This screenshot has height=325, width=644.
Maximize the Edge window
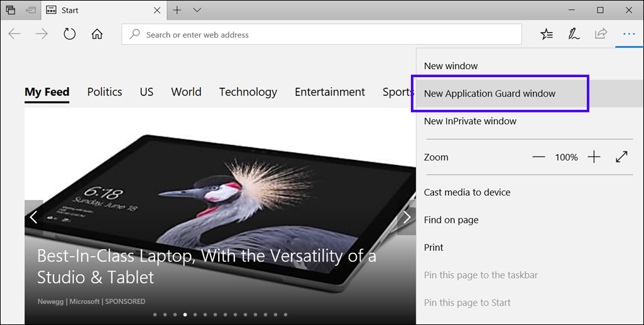601,10
